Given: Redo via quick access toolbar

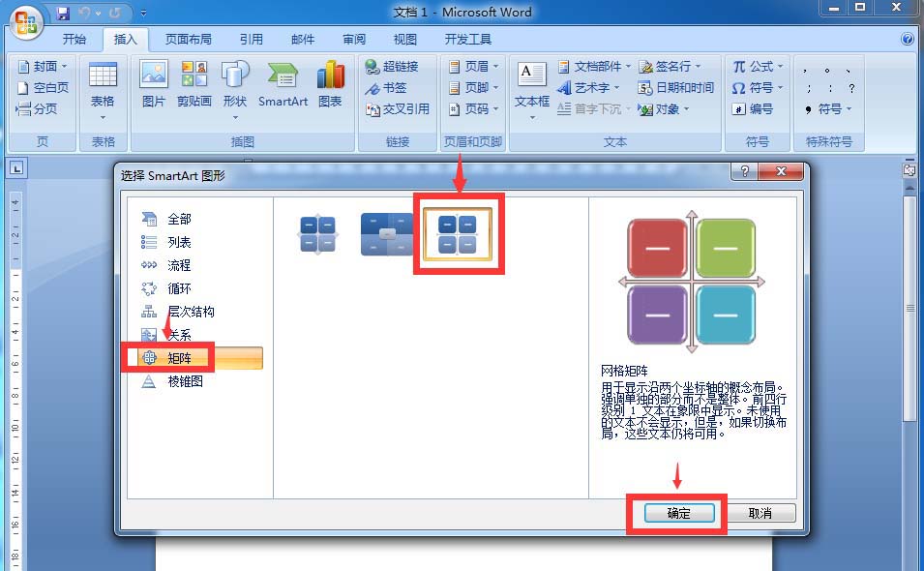Looking at the screenshot, I should [115, 13].
